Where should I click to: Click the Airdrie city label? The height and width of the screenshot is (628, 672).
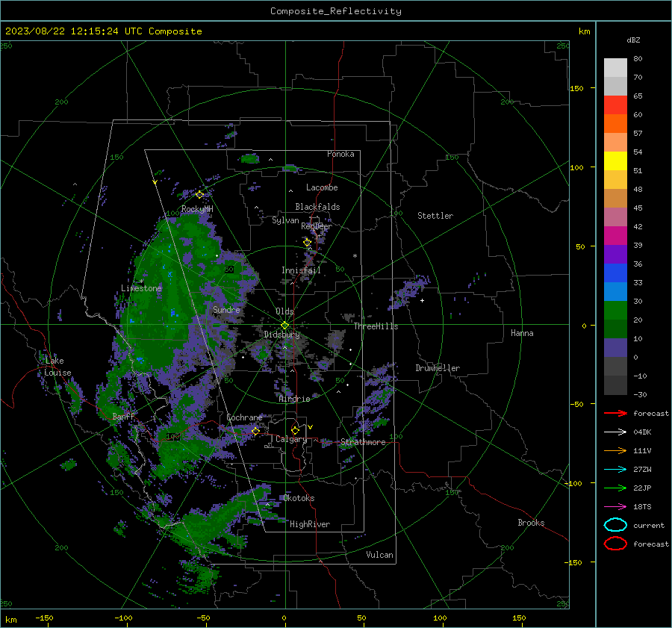click(x=294, y=399)
